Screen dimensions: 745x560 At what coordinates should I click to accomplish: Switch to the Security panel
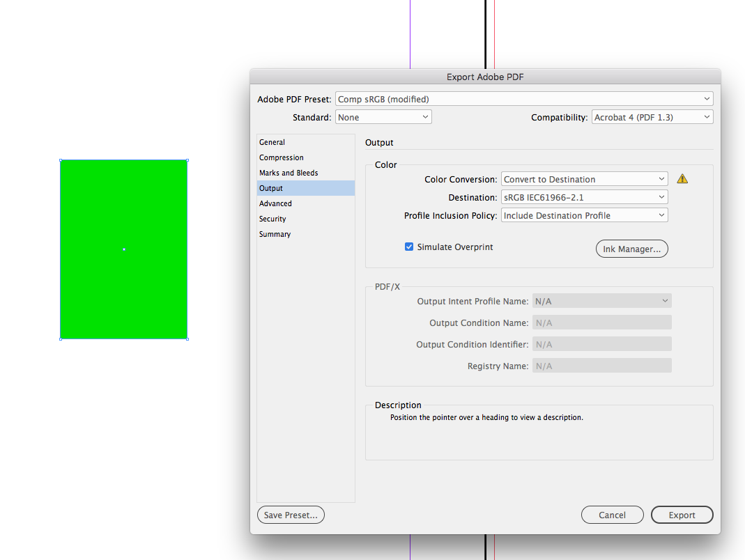272,219
